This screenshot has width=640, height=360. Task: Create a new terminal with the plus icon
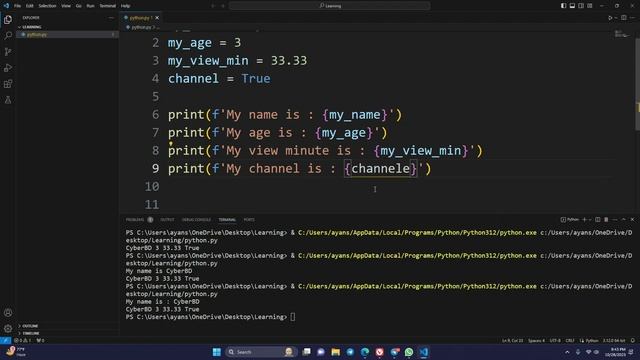[584, 220]
